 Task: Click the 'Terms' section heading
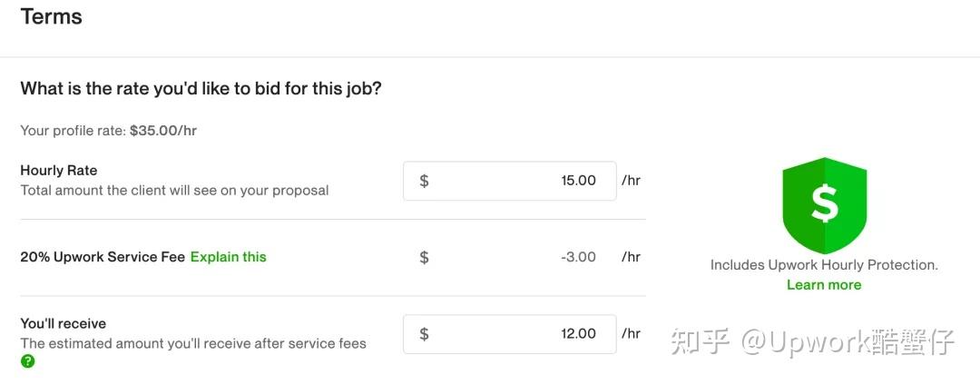pyautogui.click(x=51, y=16)
